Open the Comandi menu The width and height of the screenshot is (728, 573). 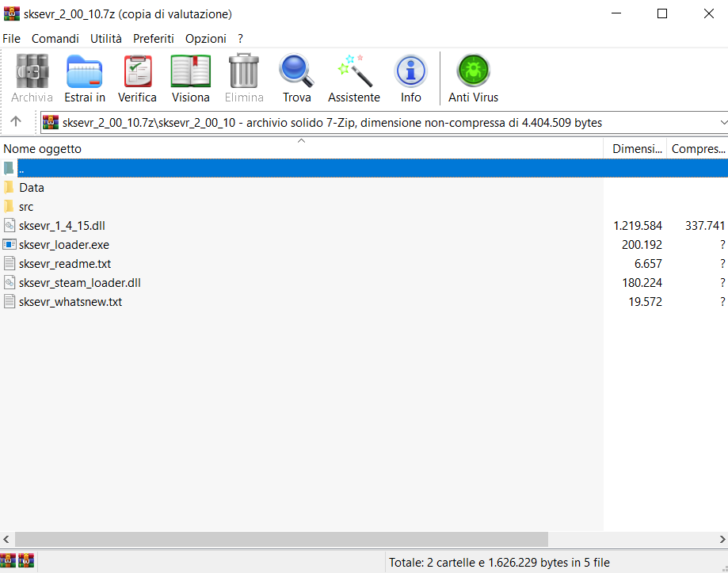(55, 39)
